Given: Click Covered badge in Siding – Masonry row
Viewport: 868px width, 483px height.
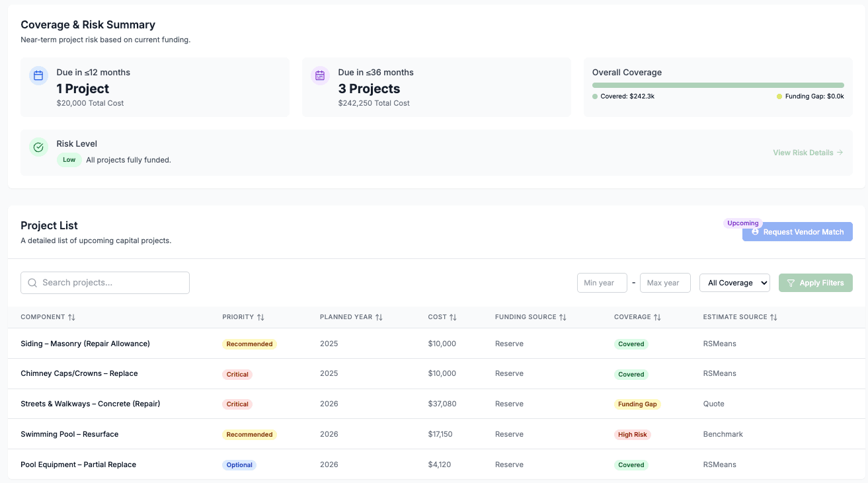Looking at the screenshot, I should [631, 344].
